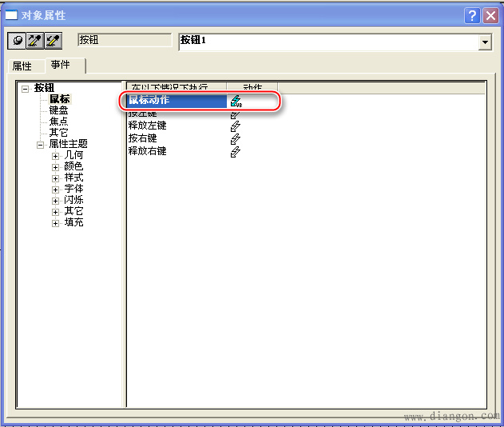The width and height of the screenshot is (504, 427).
Task: Select 键盘 in the event tree
Action: point(59,110)
